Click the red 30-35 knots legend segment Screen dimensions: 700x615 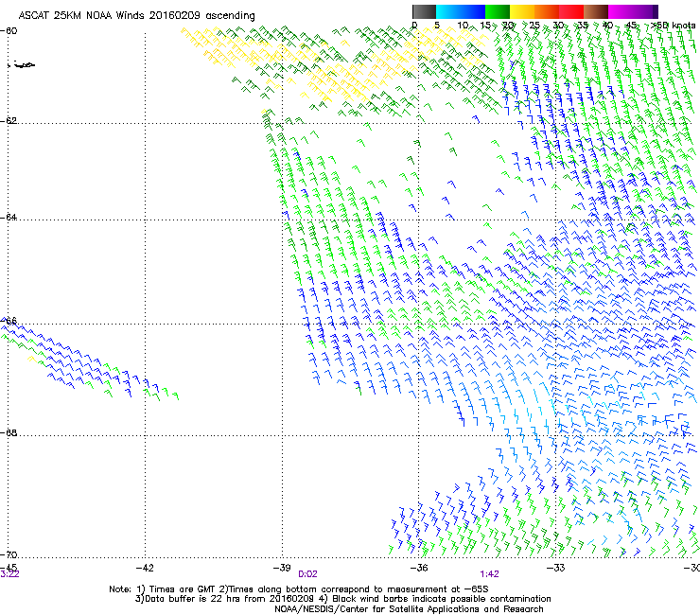coord(571,11)
